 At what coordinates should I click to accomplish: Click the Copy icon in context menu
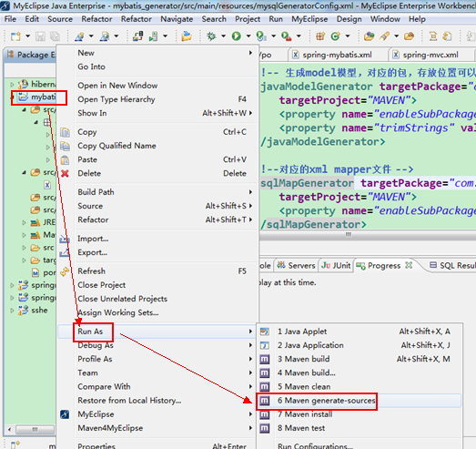click(65, 132)
